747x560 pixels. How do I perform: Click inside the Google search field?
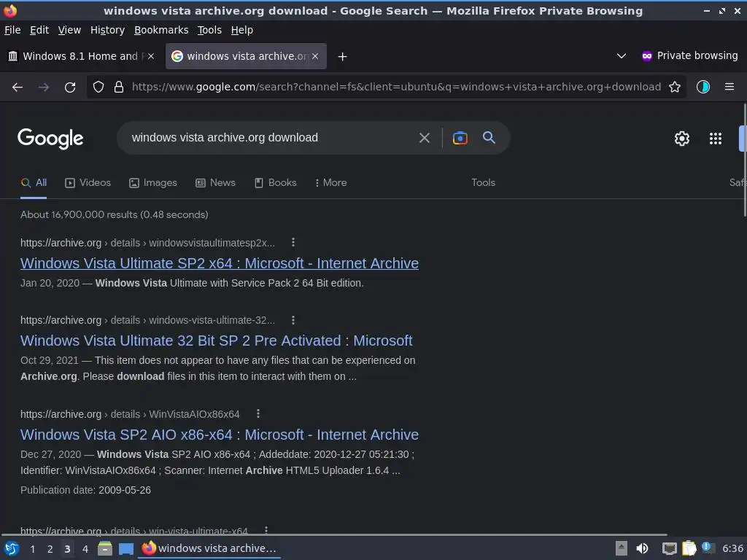coord(271,138)
